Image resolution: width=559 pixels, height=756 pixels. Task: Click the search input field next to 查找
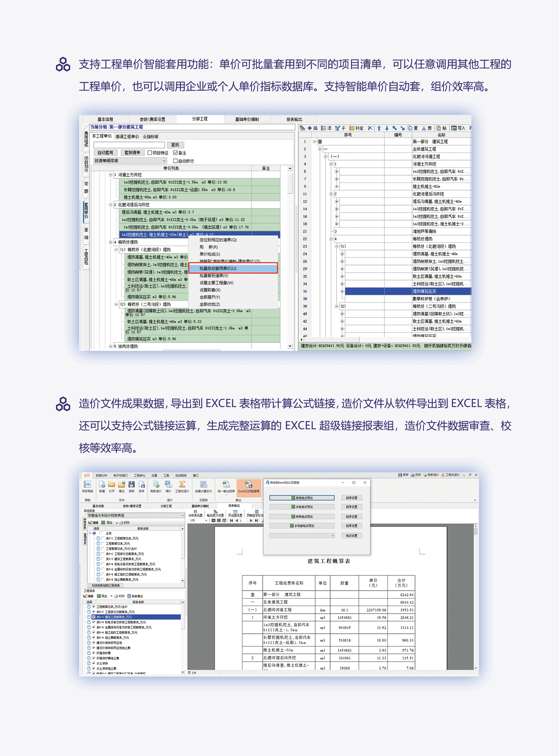(x=129, y=145)
